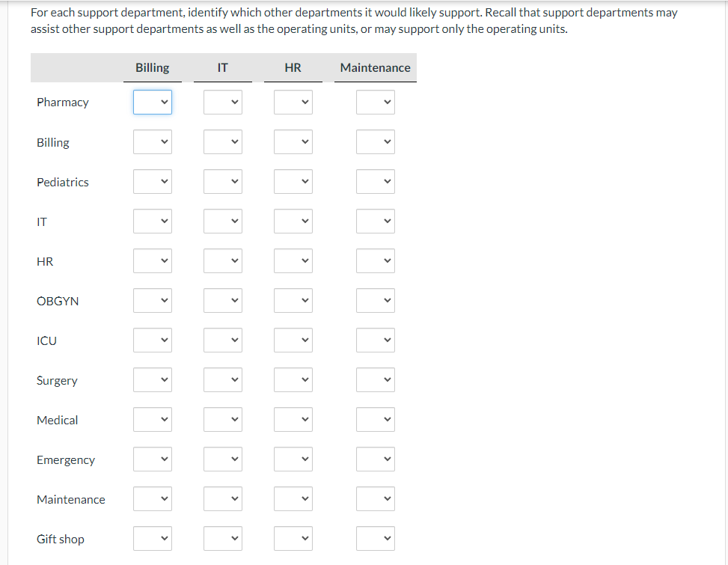Open the Gift shop row Billing dropdown
Viewport: 728px width, 565px height.
point(153,539)
